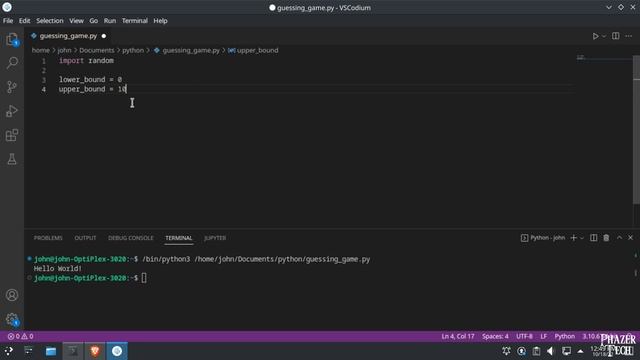Click 'Ln 4, Col 17' status entry
This screenshot has height=360, width=640.
tap(458, 336)
